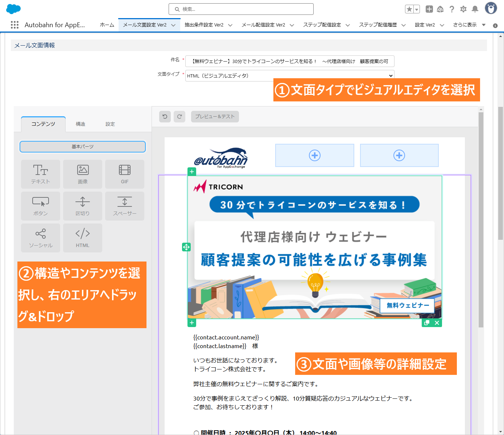Click the 件名 subject input field

click(x=290, y=61)
